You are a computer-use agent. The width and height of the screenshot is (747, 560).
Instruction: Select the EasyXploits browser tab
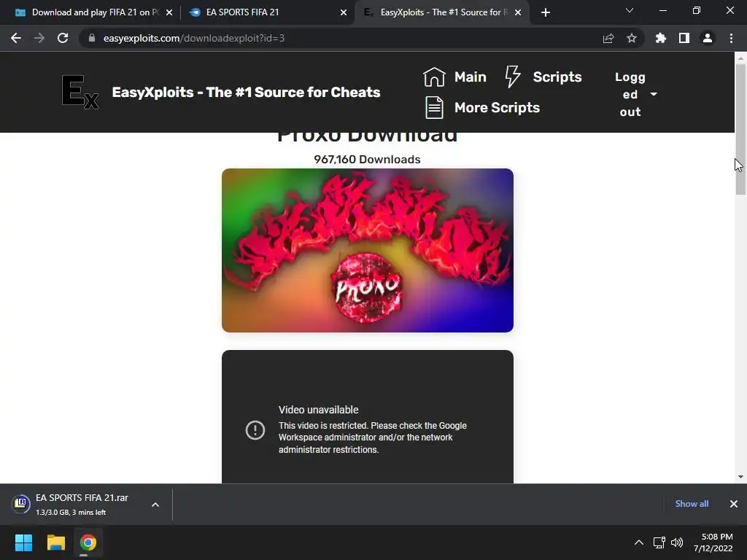tap(441, 12)
